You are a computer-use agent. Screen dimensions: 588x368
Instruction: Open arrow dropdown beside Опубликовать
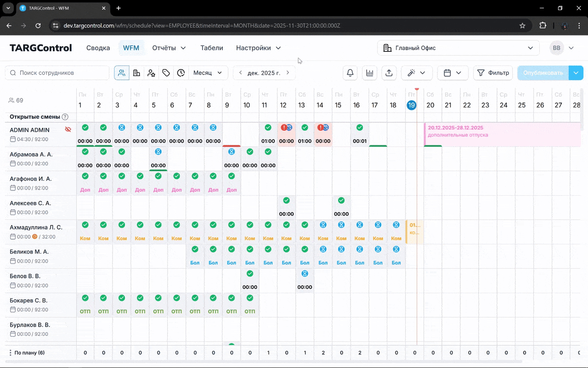576,73
